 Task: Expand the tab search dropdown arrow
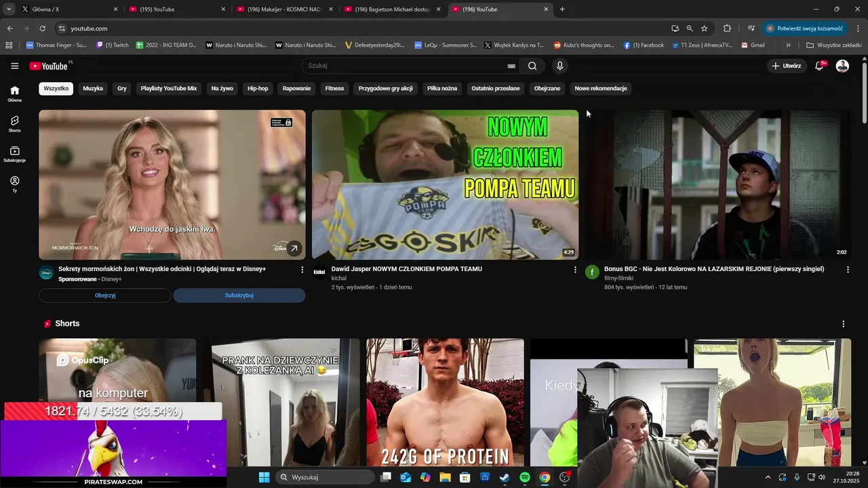coord(9,9)
